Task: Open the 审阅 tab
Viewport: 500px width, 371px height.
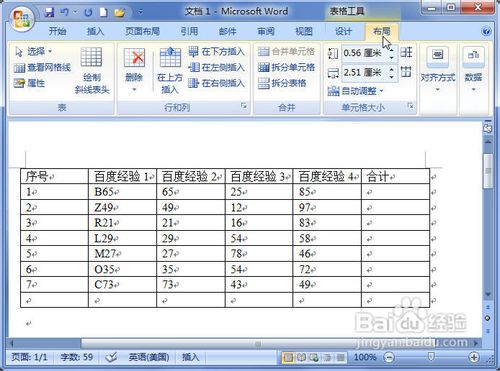Action: pos(266,31)
